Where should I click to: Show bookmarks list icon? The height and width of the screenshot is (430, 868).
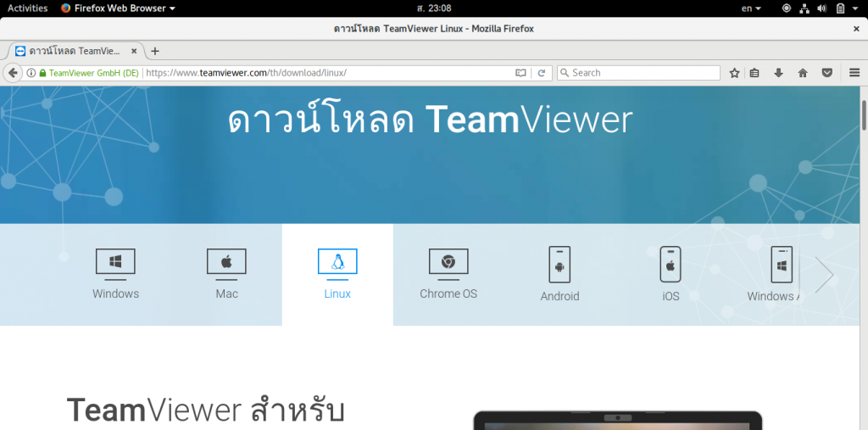tap(754, 73)
